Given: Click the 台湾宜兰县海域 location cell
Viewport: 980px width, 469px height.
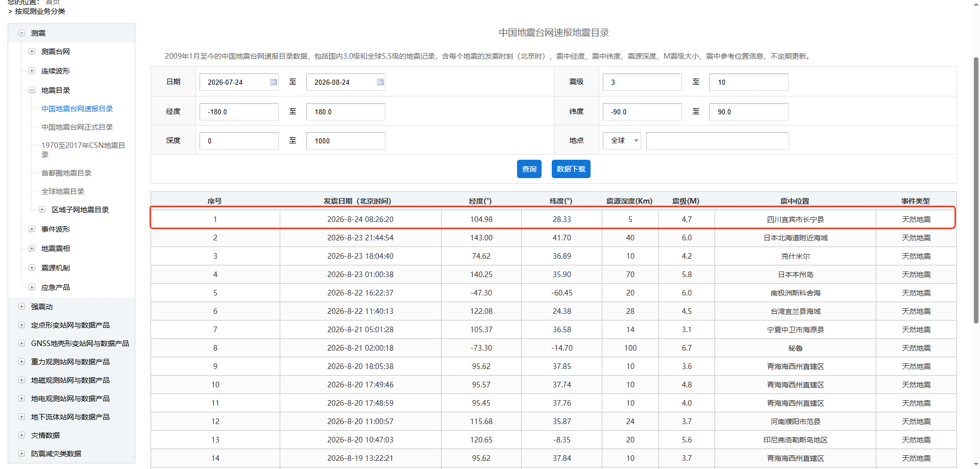Looking at the screenshot, I should (x=796, y=311).
